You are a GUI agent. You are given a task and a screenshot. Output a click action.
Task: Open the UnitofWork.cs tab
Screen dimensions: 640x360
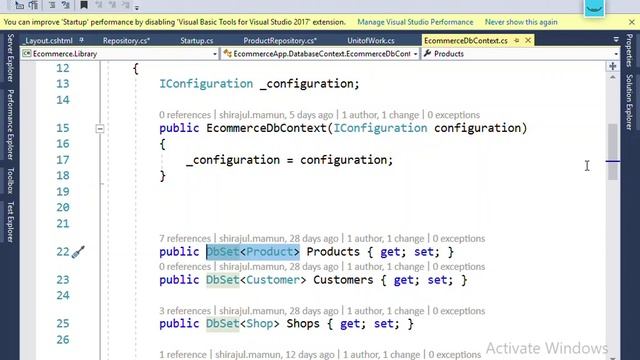pyautogui.click(x=371, y=40)
